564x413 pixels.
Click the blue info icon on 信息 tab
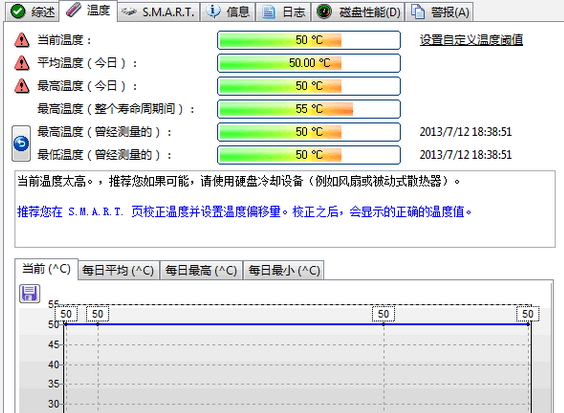point(213,12)
